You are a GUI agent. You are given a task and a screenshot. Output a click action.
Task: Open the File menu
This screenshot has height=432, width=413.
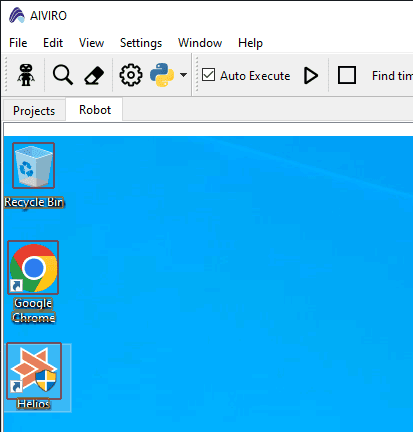click(x=18, y=43)
